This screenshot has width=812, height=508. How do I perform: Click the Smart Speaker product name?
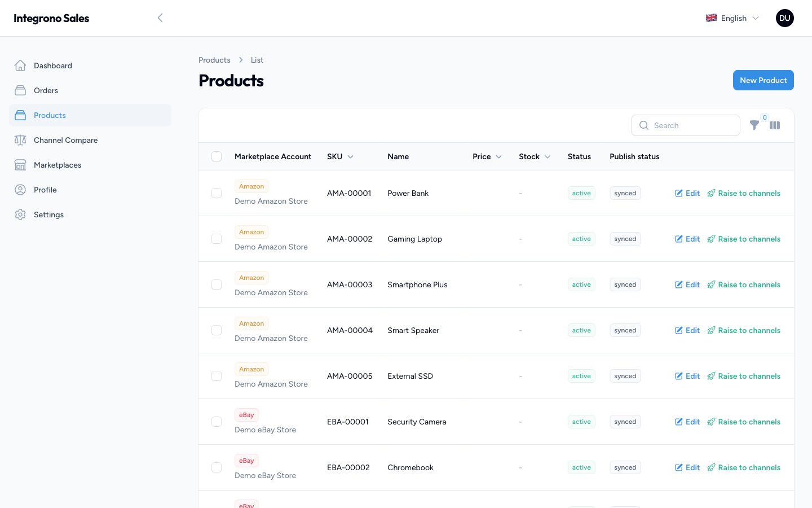click(x=413, y=330)
